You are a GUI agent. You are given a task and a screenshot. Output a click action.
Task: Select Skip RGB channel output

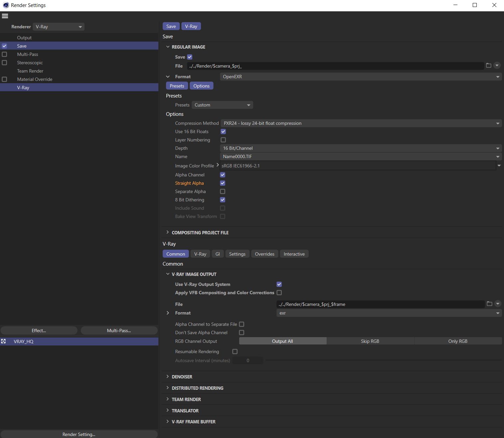click(x=370, y=341)
